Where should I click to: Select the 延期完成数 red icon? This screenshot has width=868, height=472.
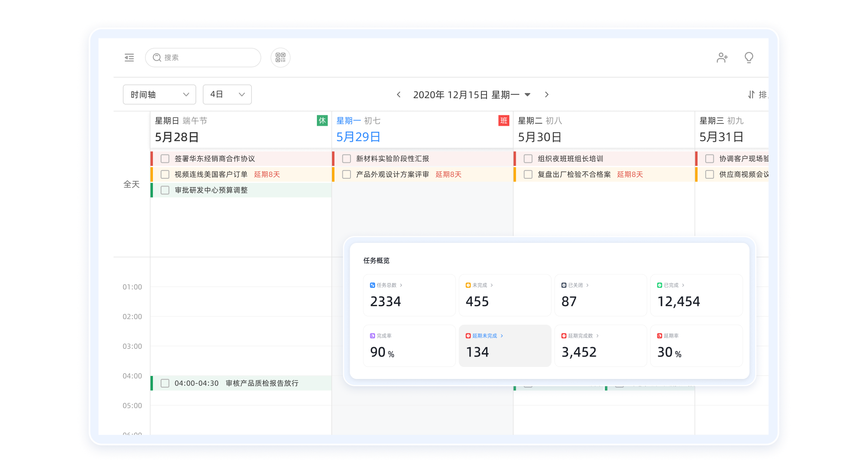pos(564,336)
